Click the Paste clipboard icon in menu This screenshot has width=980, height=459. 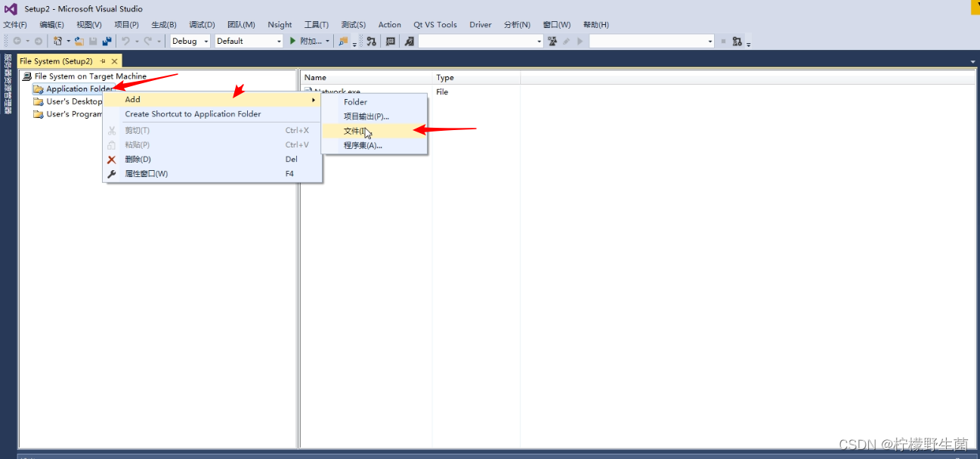[112, 145]
